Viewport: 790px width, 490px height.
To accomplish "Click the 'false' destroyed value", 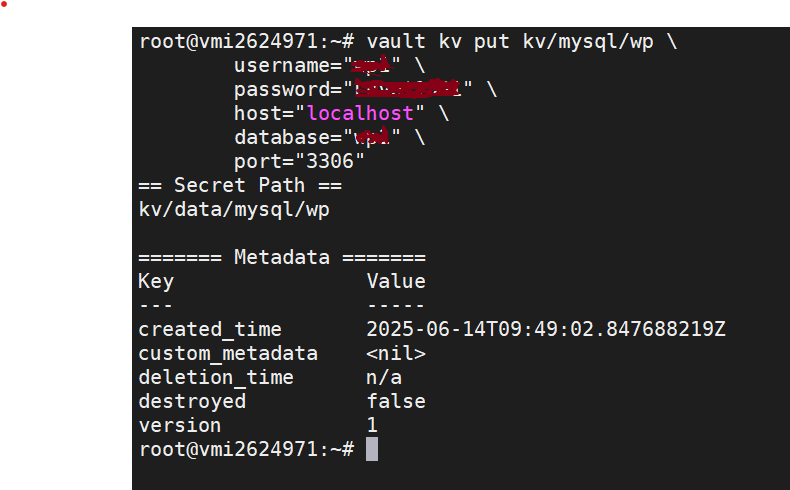I will coord(396,401).
